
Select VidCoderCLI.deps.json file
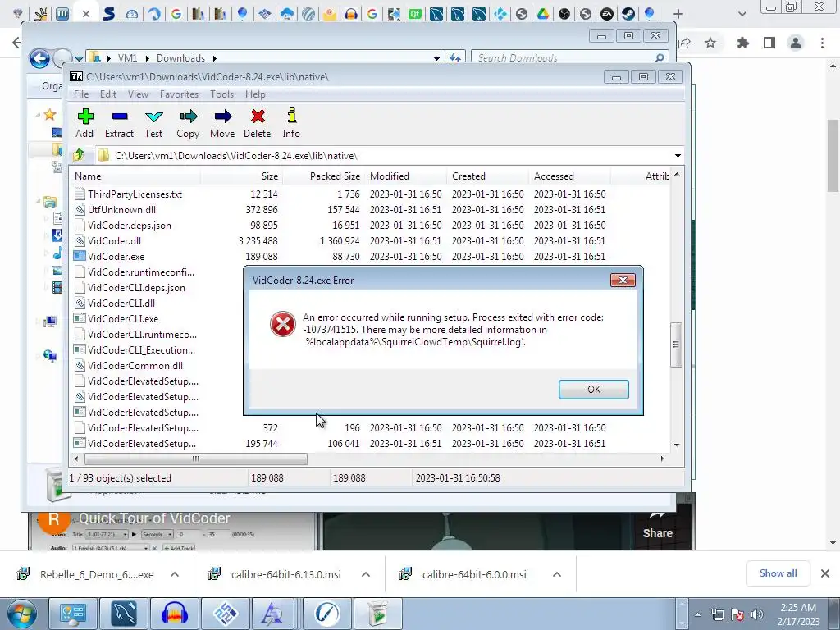[x=137, y=288]
